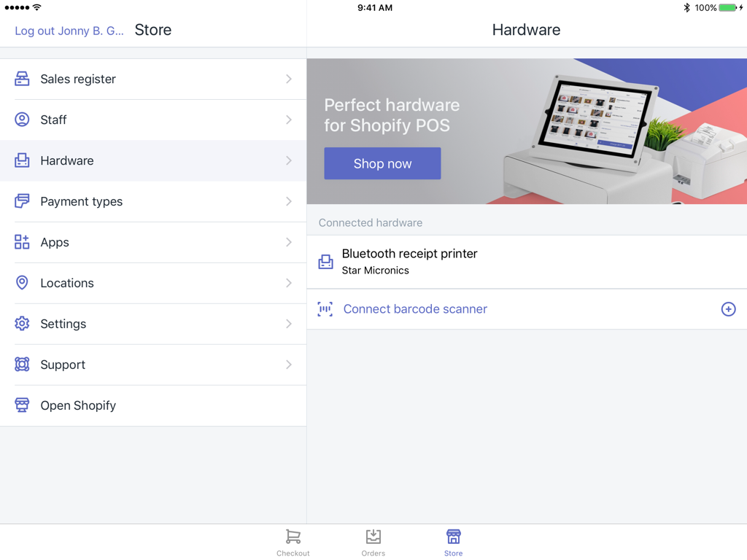The height and width of the screenshot is (560, 747).
Task: Open the Sales register menu item
Action: click(153, 79)
